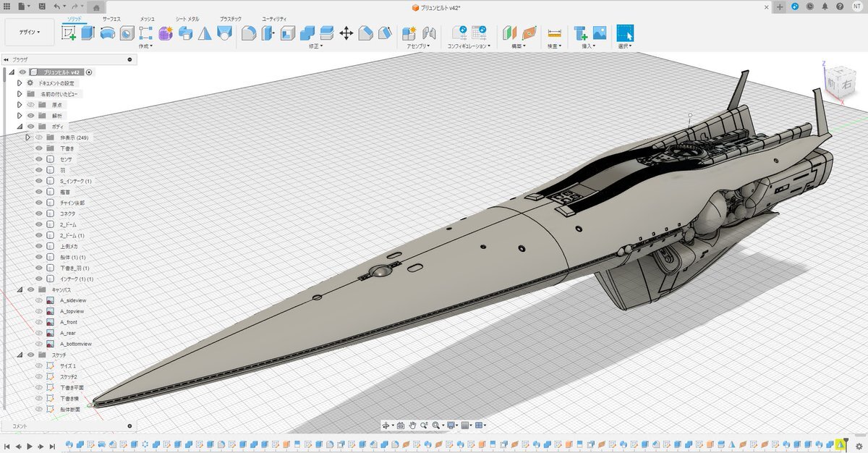Open the notifications bell icon

pos(823,7)
